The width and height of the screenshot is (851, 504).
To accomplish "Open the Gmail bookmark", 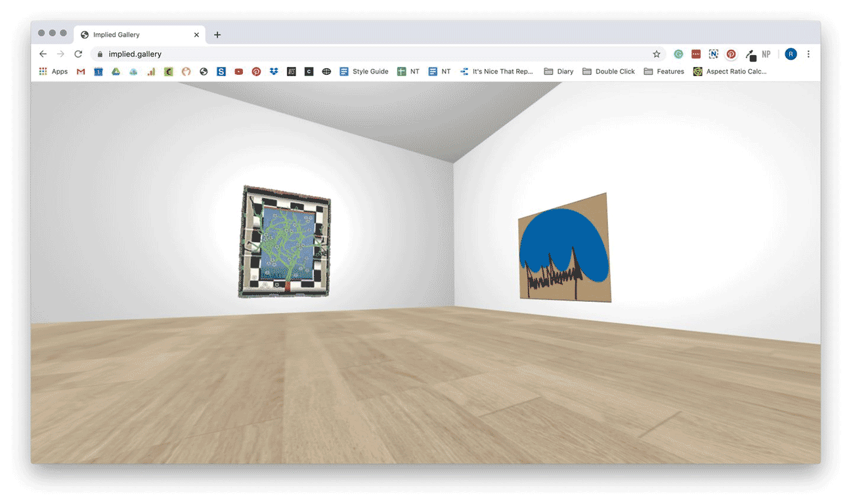I will (81, 72).
